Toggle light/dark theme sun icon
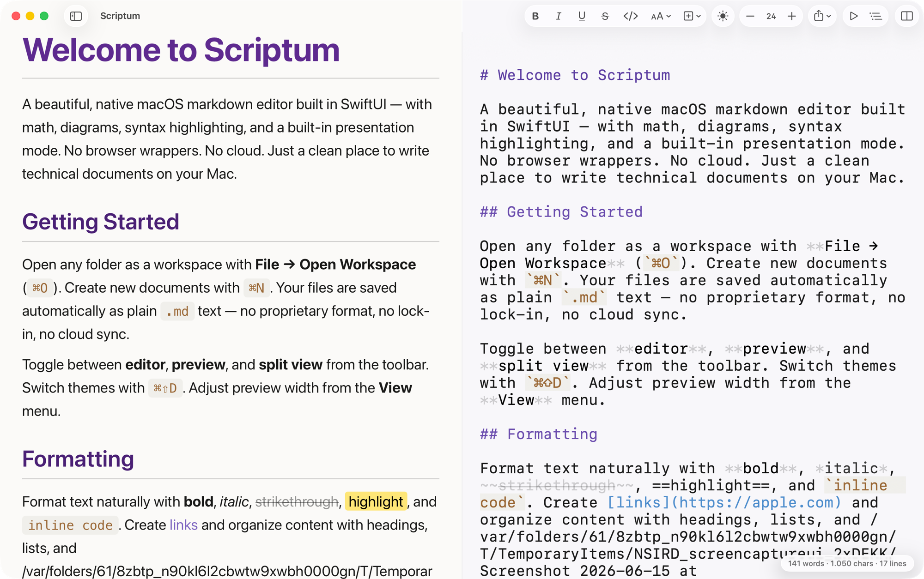 click(x=723, y=16)
